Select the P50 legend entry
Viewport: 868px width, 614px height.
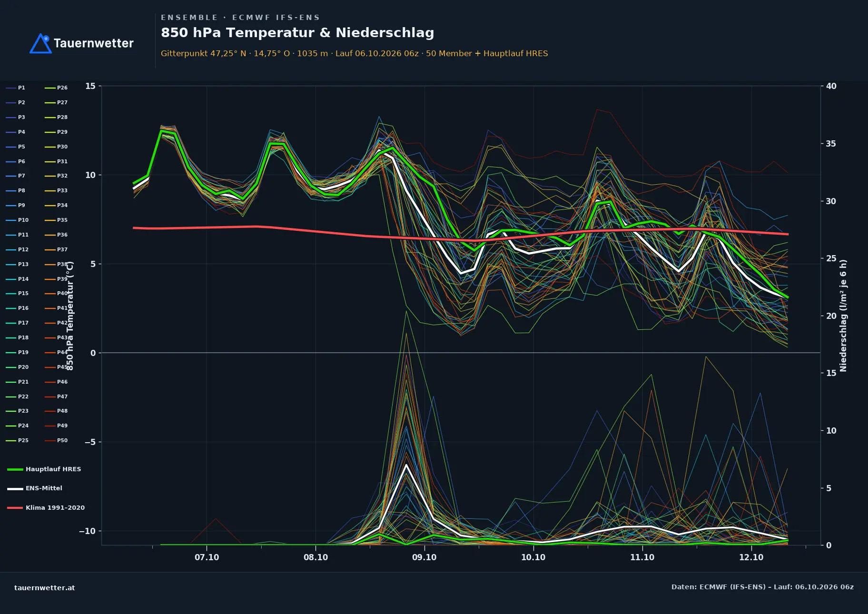pos(56,440)
